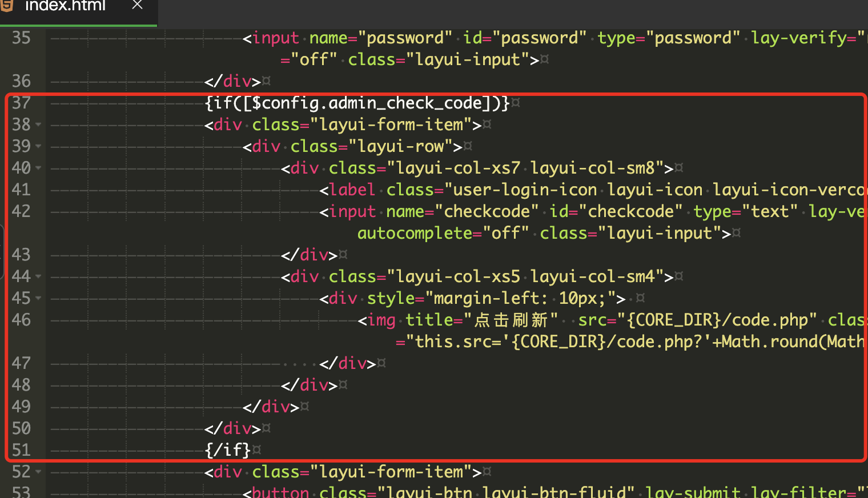Click the {CORE_DIR}/code.php src value

717,320
